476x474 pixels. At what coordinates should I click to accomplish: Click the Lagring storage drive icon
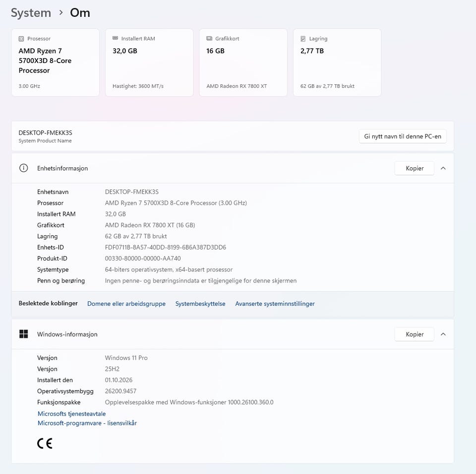pyautogui.click(x=303, y=39)
